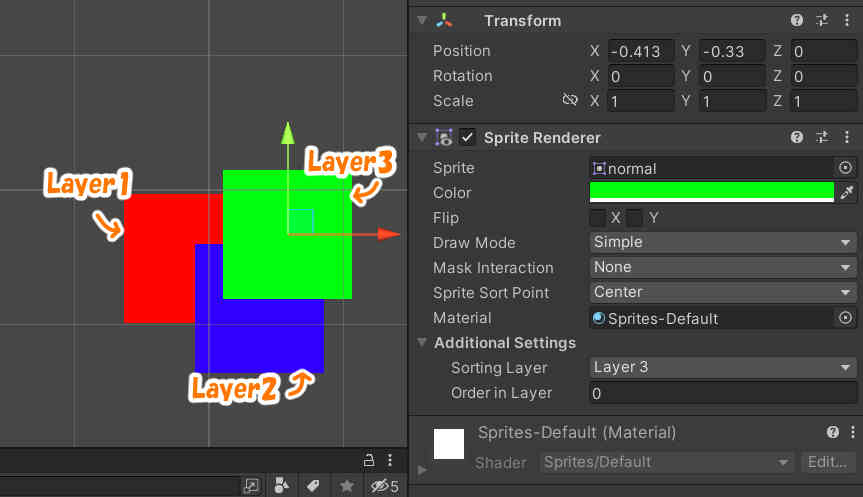This screenshot has width=863, height=497.
Task: Click the Rotation Z field
Action: coord(823,76)
